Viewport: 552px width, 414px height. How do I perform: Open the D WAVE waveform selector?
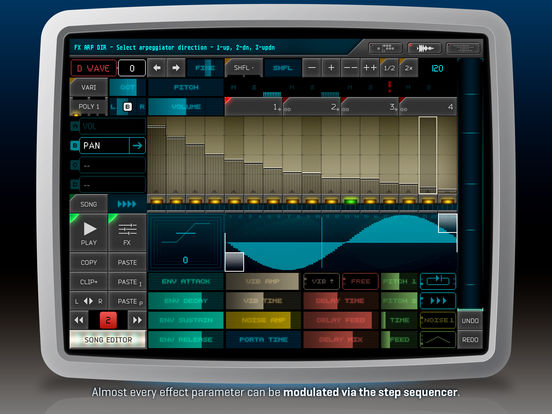point(93,68)
